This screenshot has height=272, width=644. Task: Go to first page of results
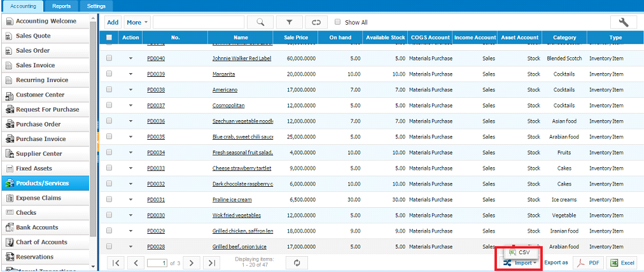[x=116, y=262]
